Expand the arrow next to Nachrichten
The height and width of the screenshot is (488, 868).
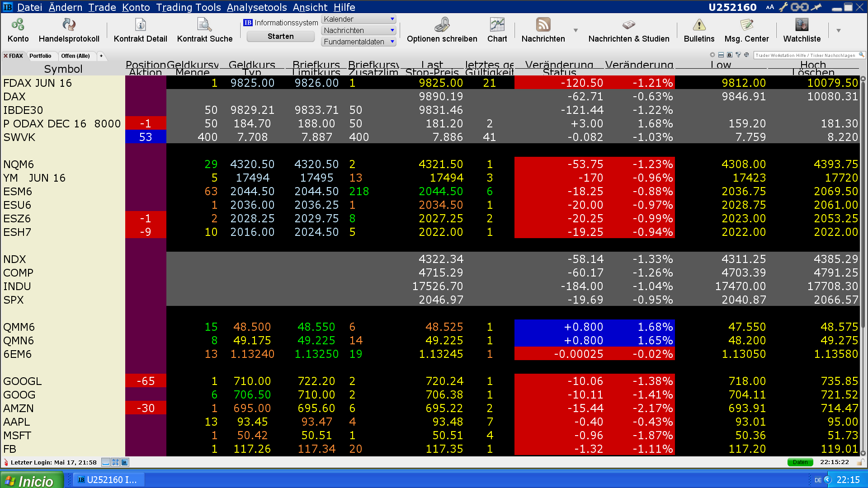(576, 30)
